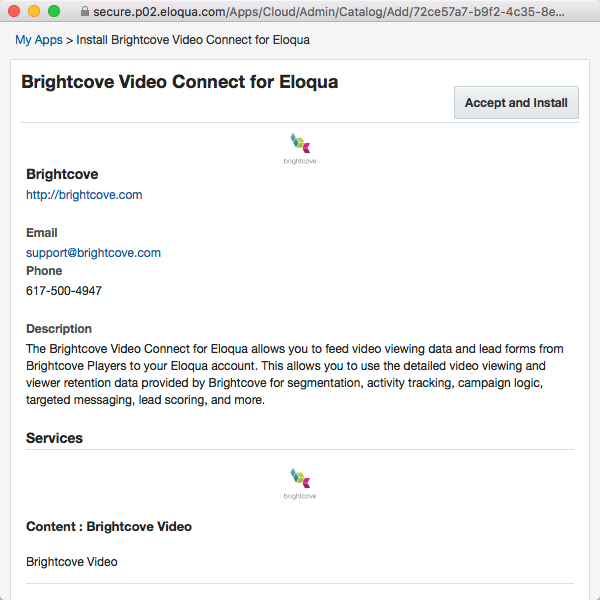Click the Brightcove logo under Services
The height and width of the screenshot is (600, 600).
pyautogui.click(x=299, y=483)
